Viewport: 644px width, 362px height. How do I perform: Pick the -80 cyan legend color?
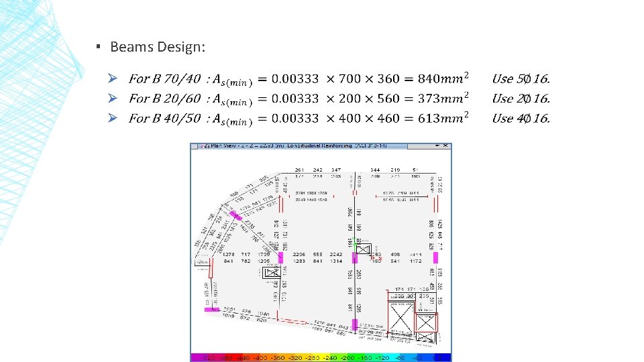(400, 358)
